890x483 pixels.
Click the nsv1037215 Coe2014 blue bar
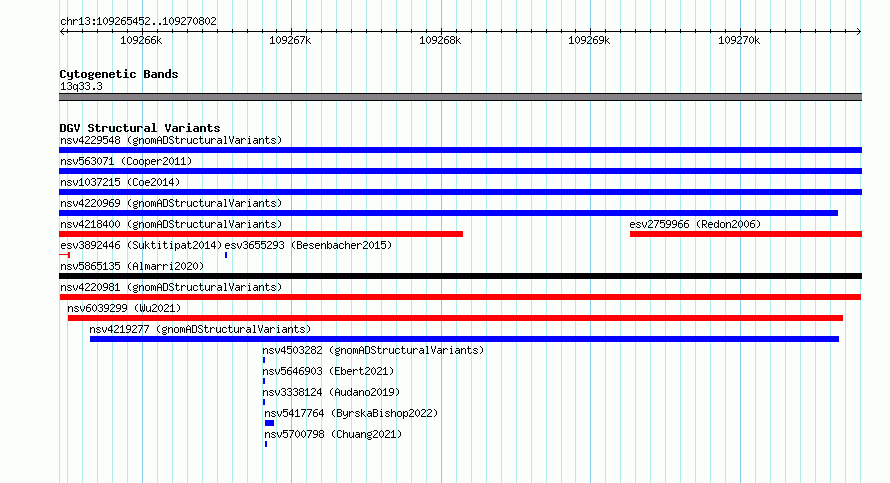(x=460, y=192)
